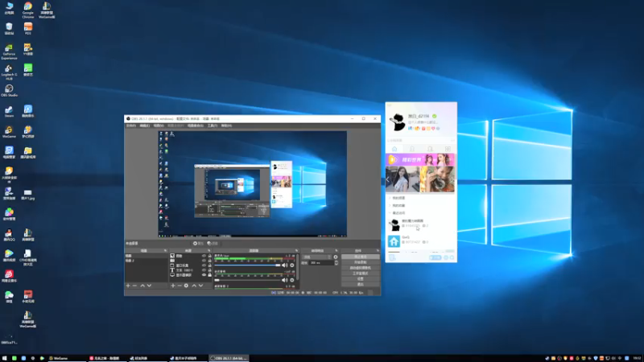Move the OBS scene down
The width and height of the screenshot is (644, 362).
pos(149,286)
